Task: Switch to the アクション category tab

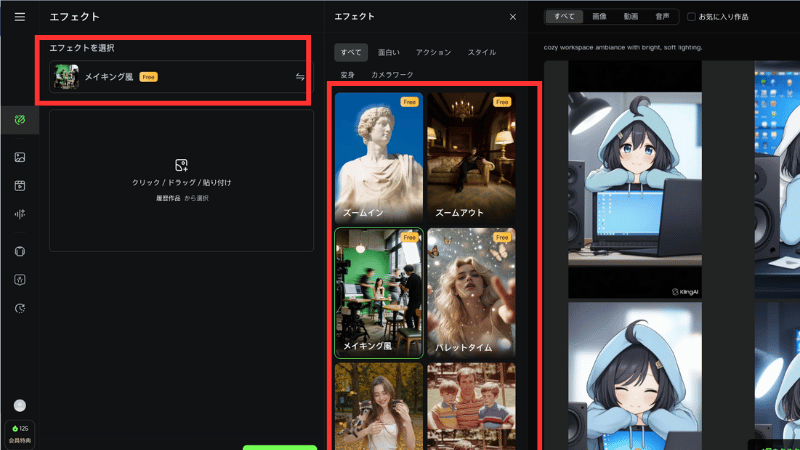Action: (x=433, y=52)
